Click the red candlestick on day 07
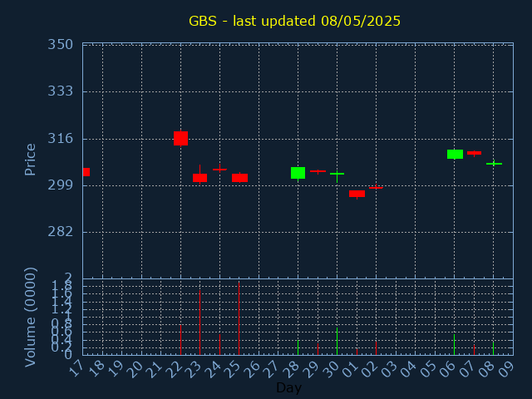The height and width of the screenshot is (399, 532). click(474, 153)
